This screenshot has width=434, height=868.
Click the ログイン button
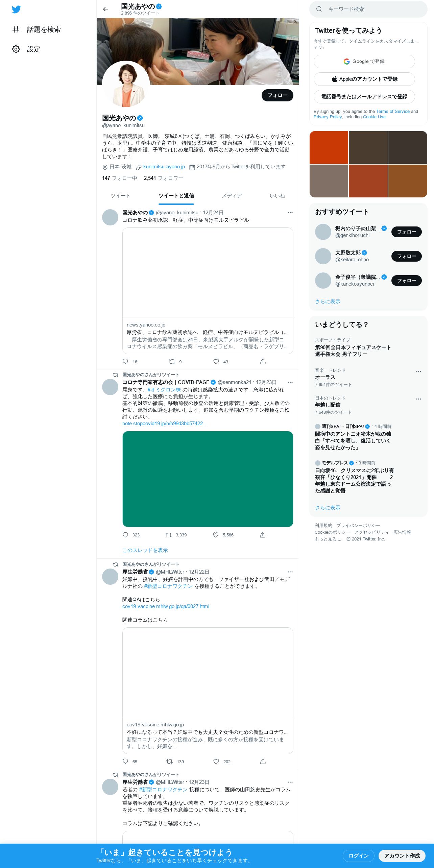pyautogui.click(x=358, y=856)
